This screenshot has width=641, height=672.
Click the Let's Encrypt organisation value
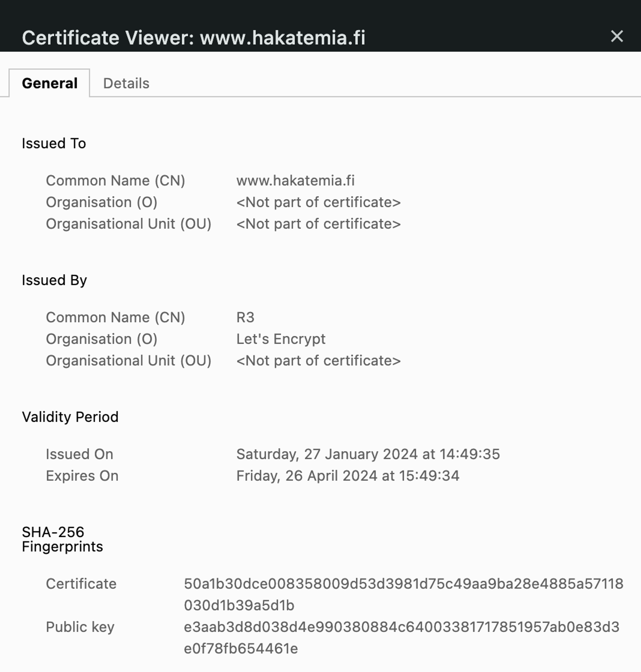[x=281, y=339]
